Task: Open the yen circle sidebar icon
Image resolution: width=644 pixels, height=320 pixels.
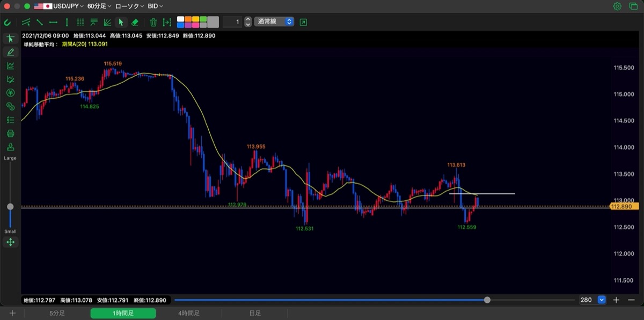Action: pyautogui.click(x=10, y=93)
